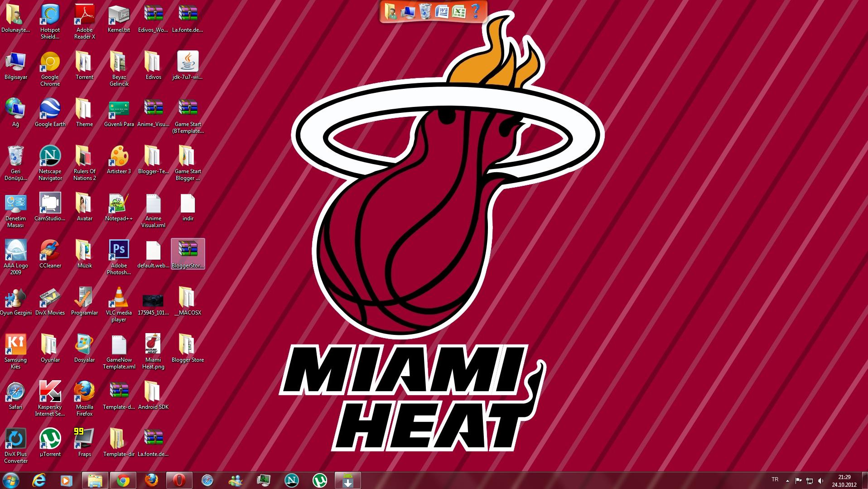Select the CCleaner desktop icon
The height and width of the screenshot is (489, 868).
click(x=50, y=254)
